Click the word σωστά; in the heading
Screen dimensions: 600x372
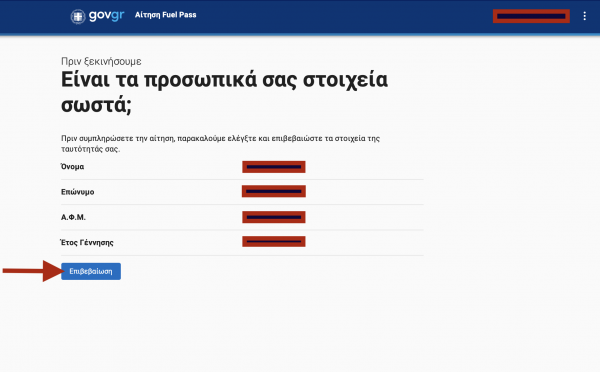coord(96,104)
